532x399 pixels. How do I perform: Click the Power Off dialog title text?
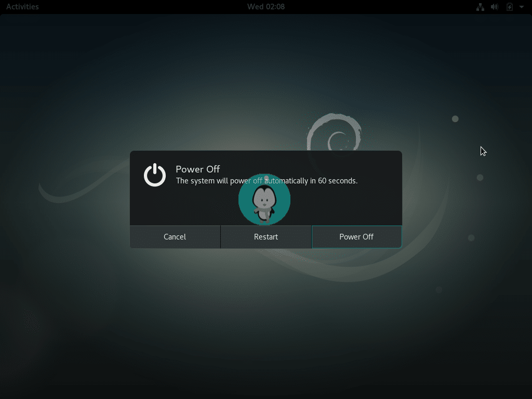pyautogui.click(x=197, y=169)
